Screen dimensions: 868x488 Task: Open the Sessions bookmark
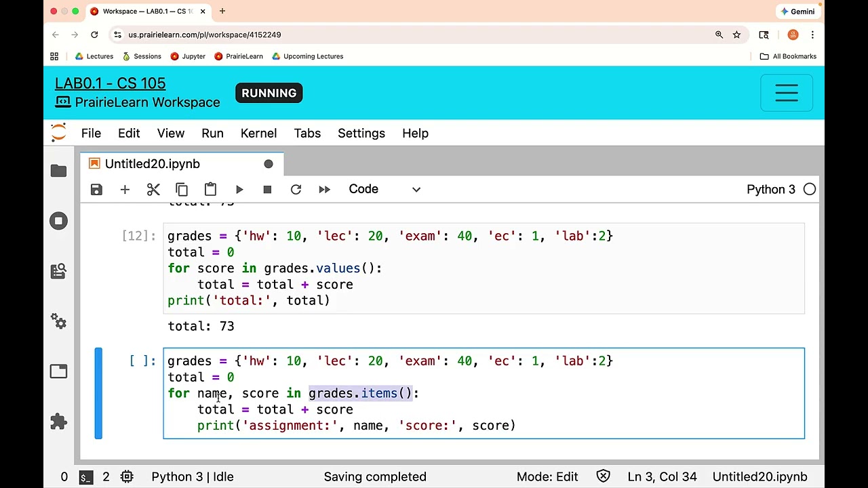click(x=141, y=56)
